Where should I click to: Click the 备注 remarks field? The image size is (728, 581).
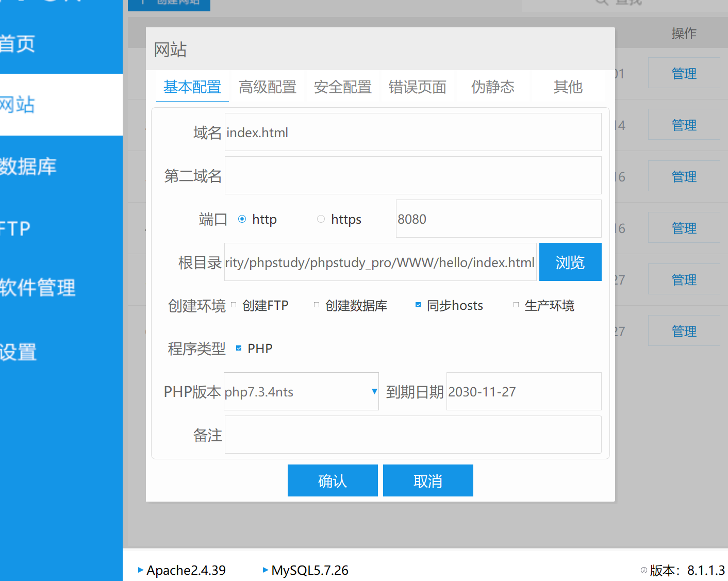[x=413, y=435]
